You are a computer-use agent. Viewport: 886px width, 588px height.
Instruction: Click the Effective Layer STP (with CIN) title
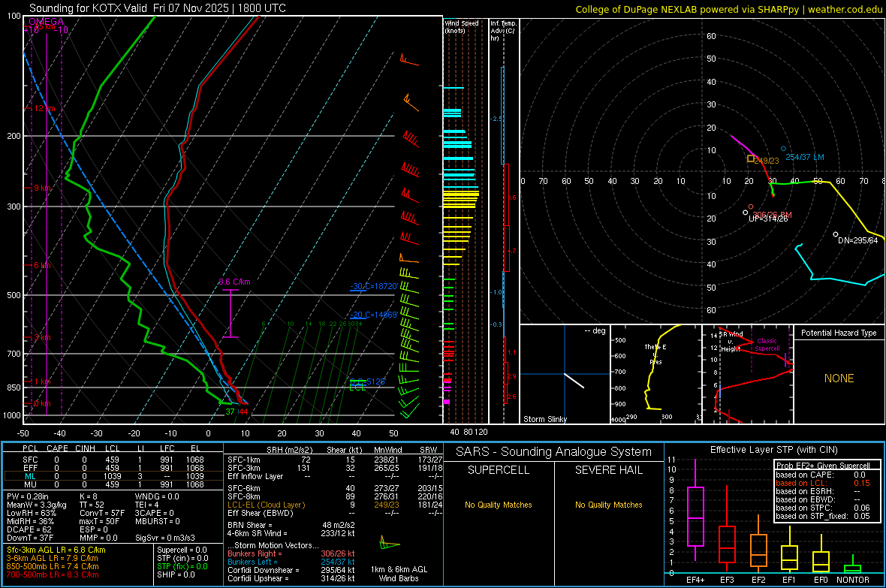[773, 450]
